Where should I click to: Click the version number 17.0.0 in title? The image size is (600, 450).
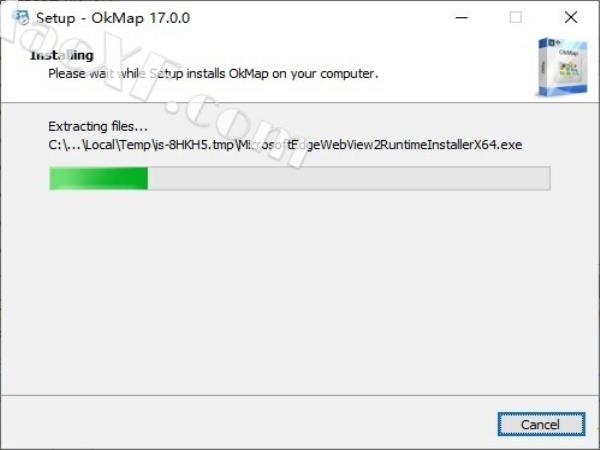pos(170,18)
